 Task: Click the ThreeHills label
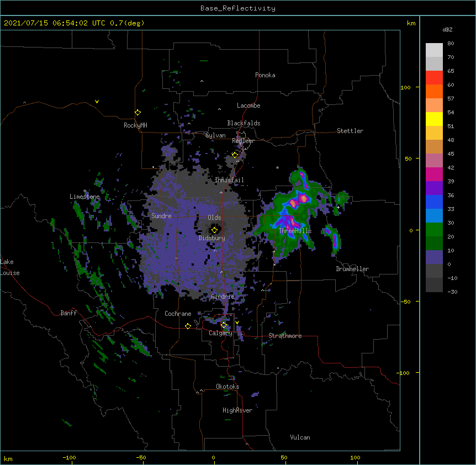[295, 231]
